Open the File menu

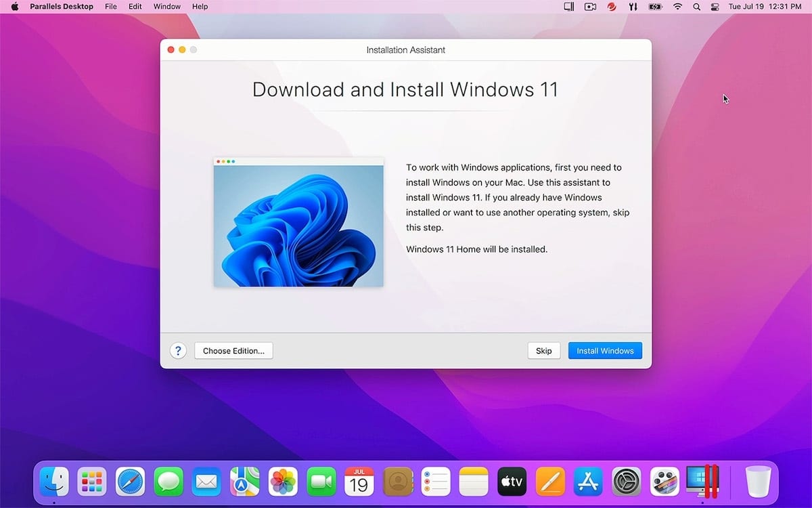click(111, 7)
